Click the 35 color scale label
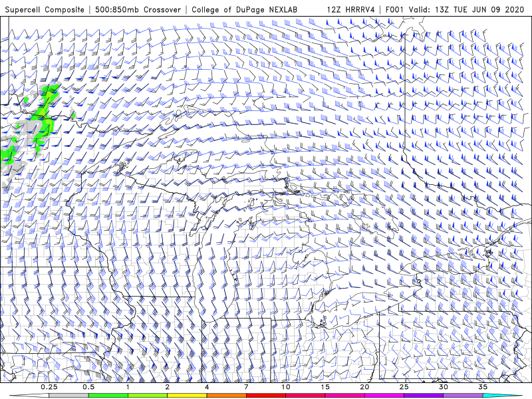 coord(483,387)
